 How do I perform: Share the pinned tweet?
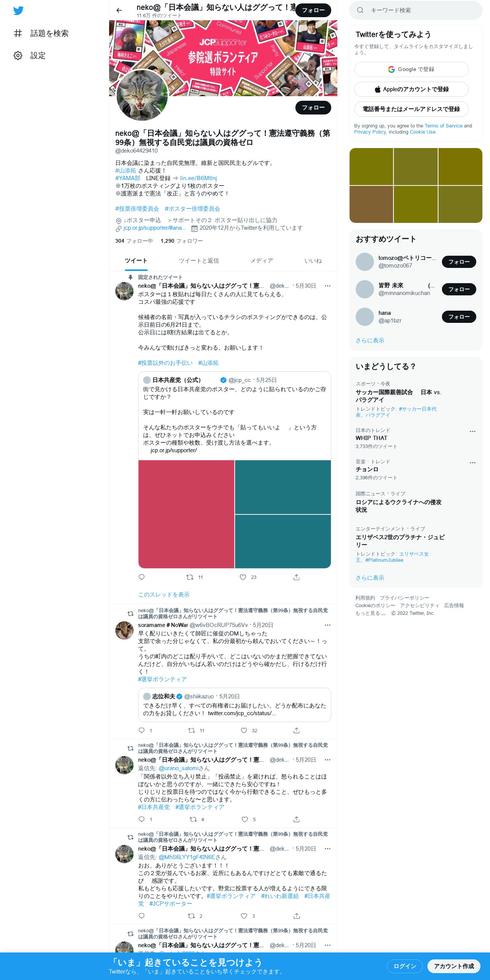tap(297, 577)
